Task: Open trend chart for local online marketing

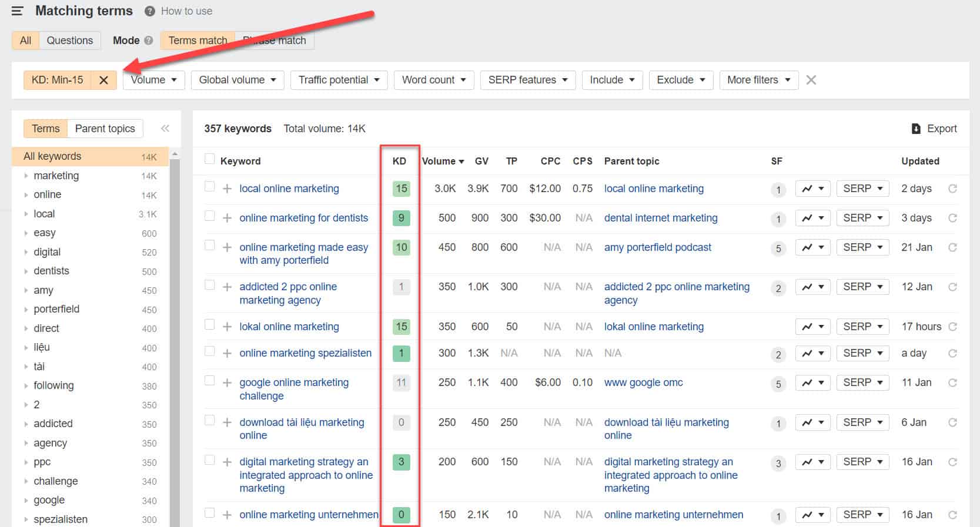Action: pyautogui.click(x=813, y=189)
